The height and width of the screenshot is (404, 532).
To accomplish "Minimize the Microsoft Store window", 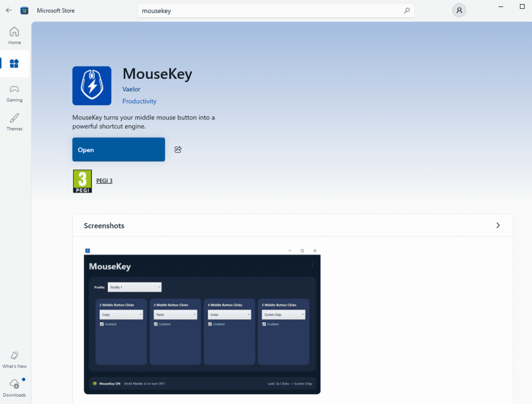I will (x=501, y=7).
